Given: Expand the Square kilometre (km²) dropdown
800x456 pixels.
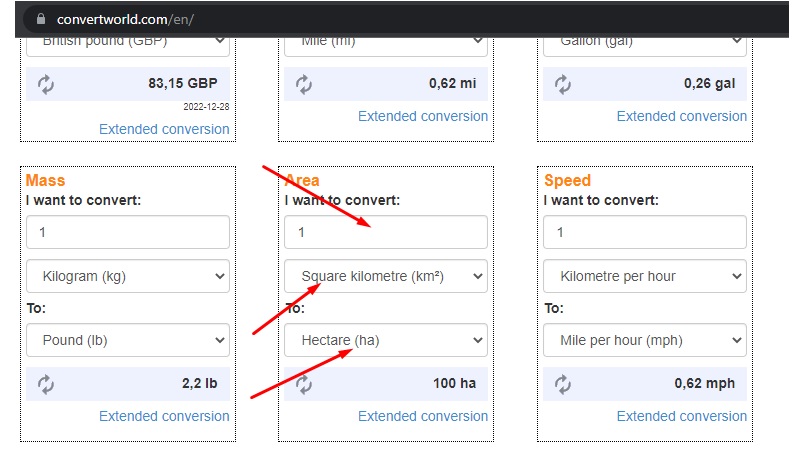Looking at the screenshot, I should point(386,276).
